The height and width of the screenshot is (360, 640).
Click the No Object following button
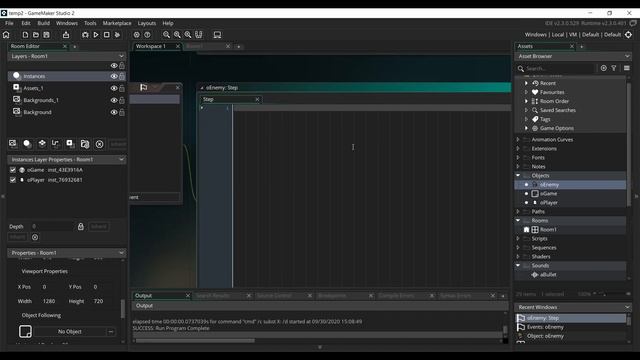click(x=70, y=332)
